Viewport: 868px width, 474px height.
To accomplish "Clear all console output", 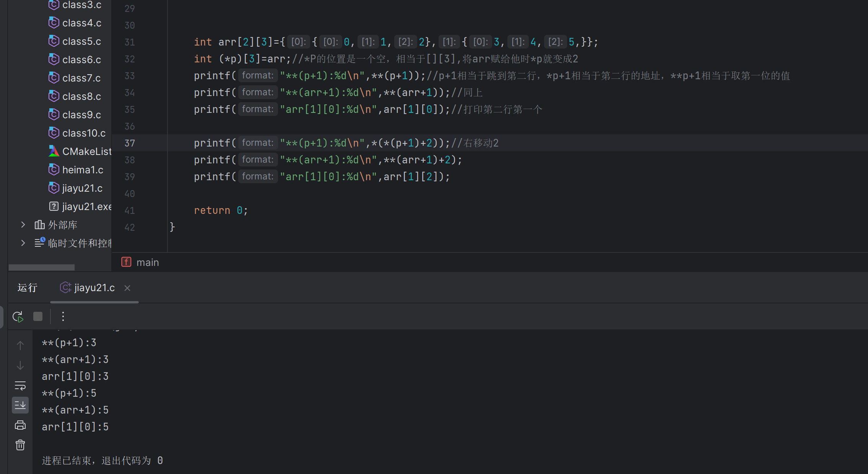I will pos(20,445).
